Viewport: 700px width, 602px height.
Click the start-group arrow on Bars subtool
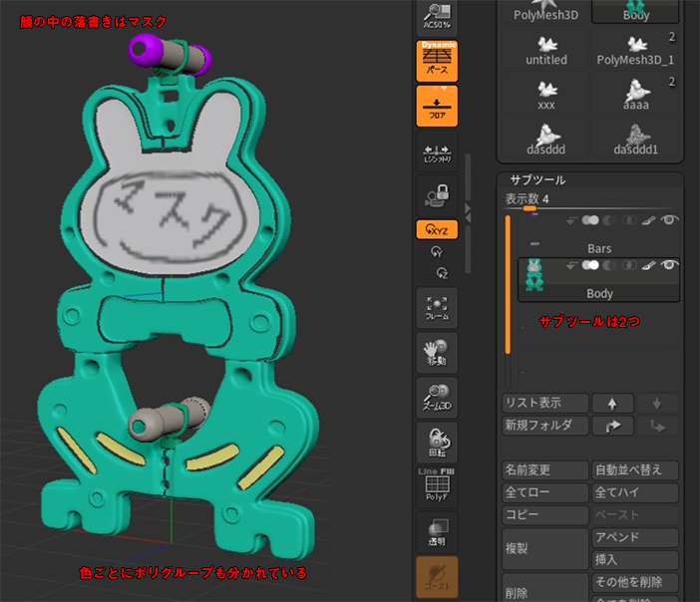(570, 221)
